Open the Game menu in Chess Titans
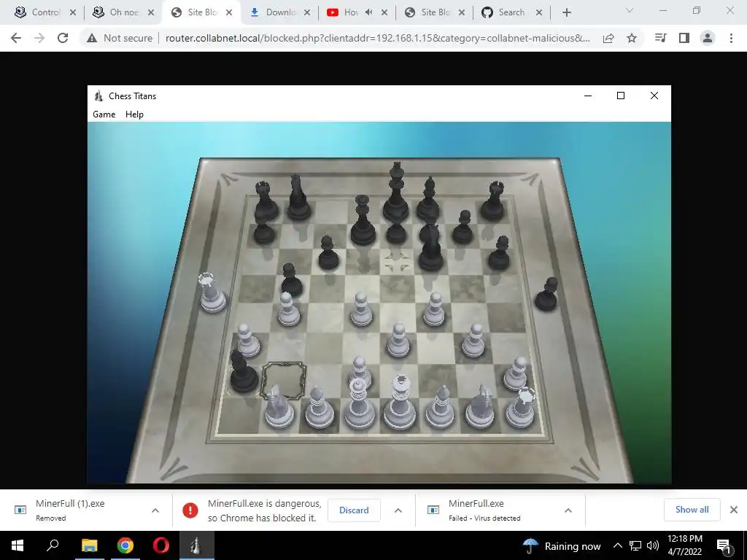 tap(104, 114)
